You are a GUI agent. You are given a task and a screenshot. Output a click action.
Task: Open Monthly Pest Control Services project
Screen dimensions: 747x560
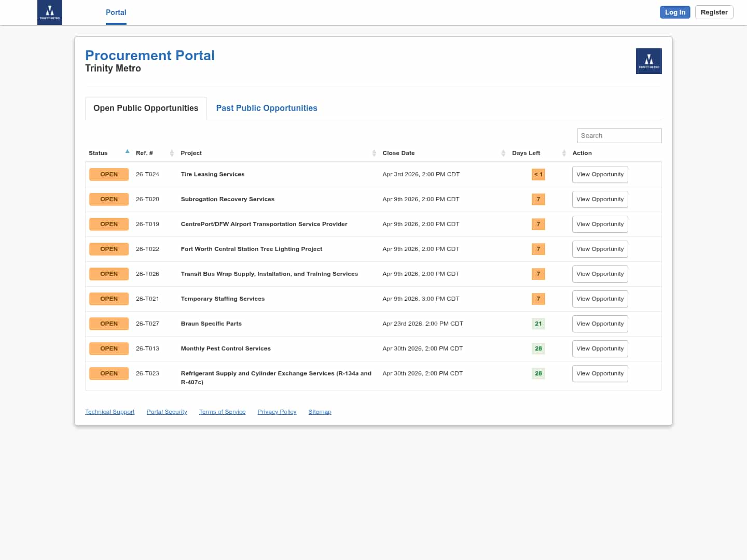tap(226, 348)
